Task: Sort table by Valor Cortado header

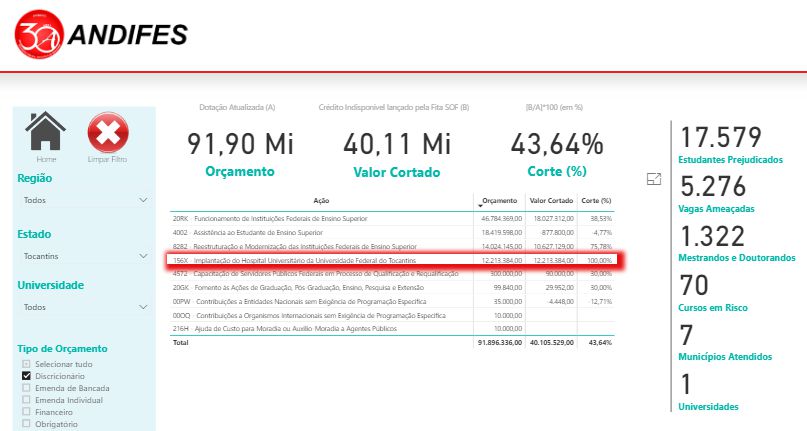Action: 550,201
